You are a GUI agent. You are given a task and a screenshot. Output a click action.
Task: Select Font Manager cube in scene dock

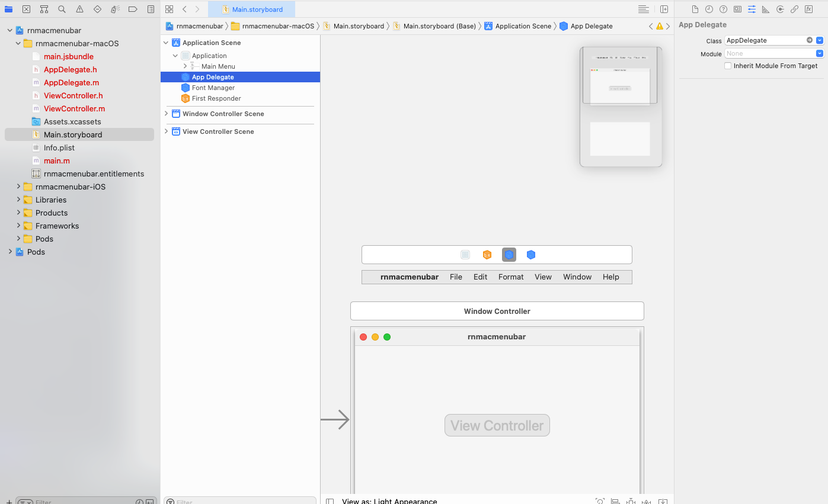(531, 255)
